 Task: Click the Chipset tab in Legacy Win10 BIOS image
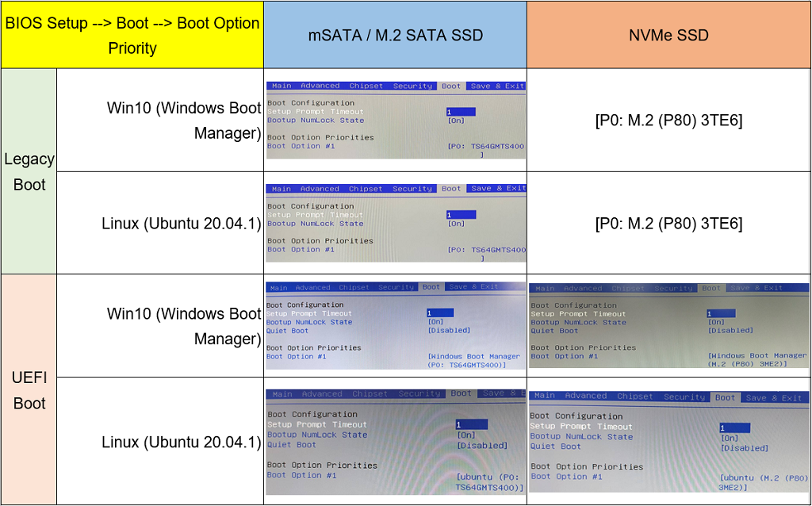pos(366,86)
